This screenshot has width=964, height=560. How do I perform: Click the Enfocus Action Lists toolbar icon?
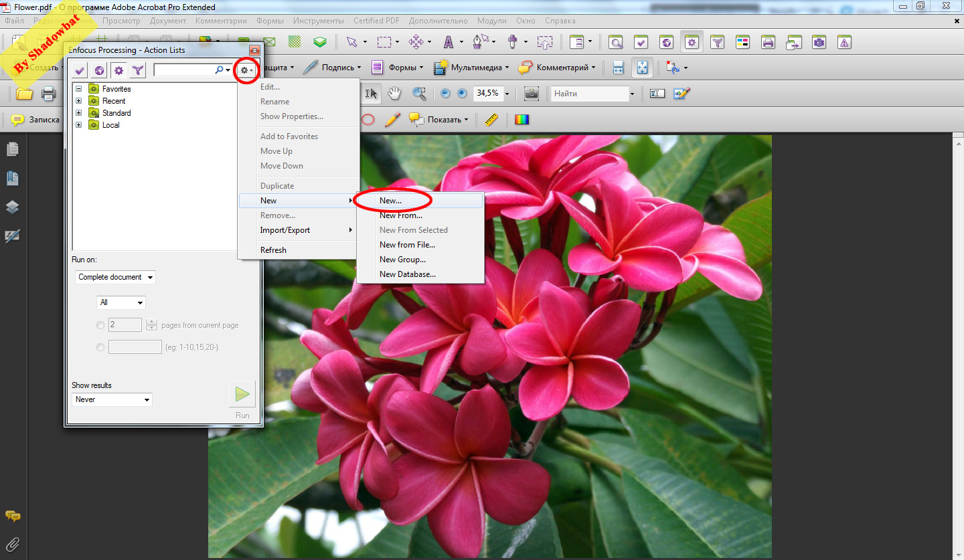(692, 42)
